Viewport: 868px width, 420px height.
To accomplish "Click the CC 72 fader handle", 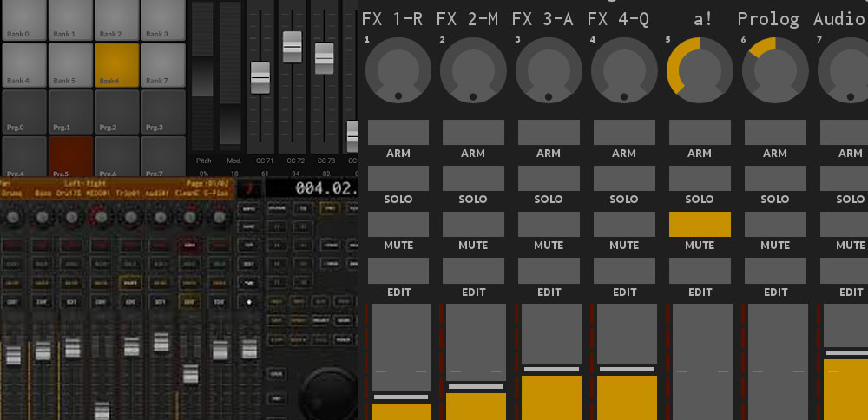I will (293, 47).
